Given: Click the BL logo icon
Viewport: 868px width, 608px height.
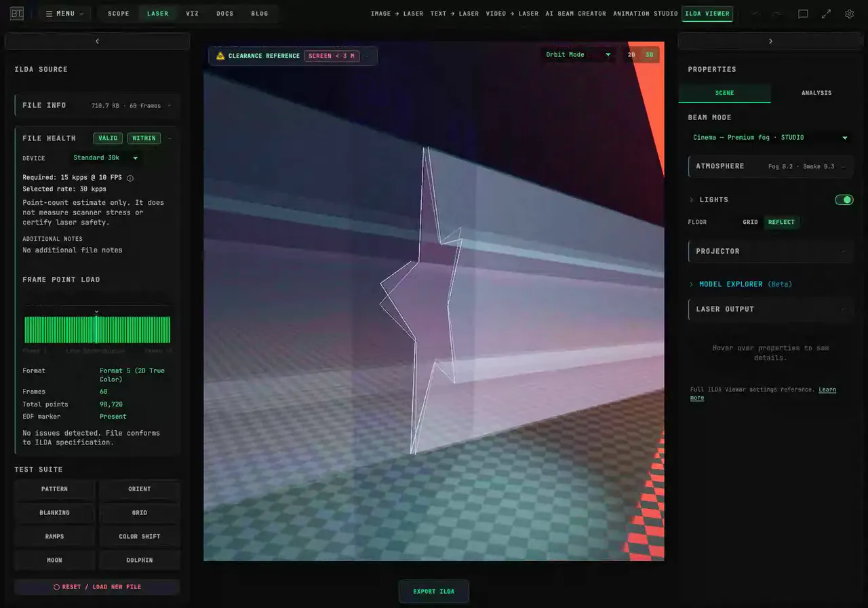Looking at the screenshot, I should click(17, 14).
